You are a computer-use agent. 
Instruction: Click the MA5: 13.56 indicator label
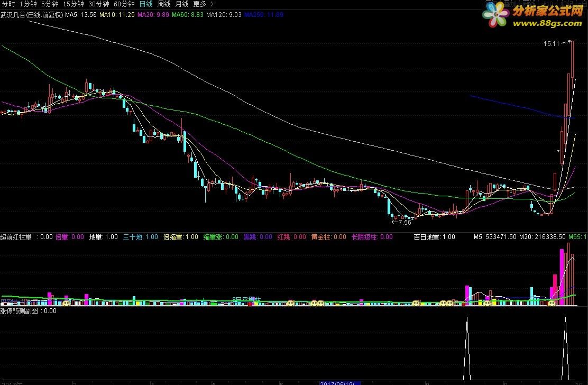tap(80, 15)
